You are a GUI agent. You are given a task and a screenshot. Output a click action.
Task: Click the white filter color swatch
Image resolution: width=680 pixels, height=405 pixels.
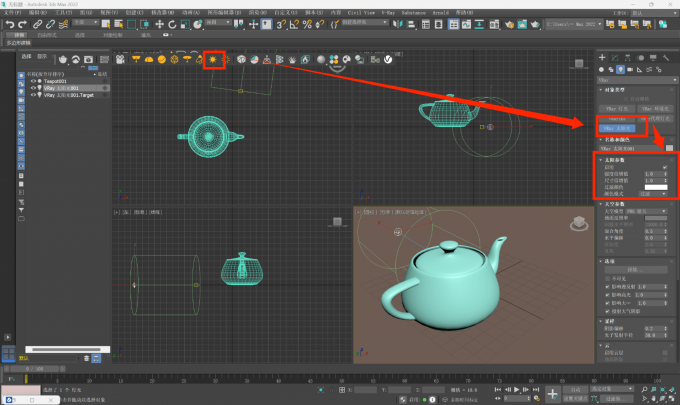click(656, 187)
